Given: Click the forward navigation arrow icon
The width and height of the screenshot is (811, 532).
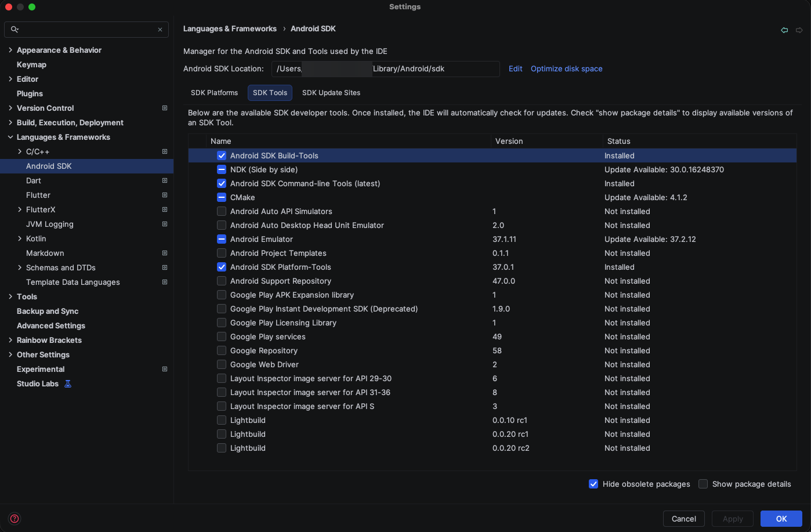Looking at the screenshot, I should (x=799, y=30).
